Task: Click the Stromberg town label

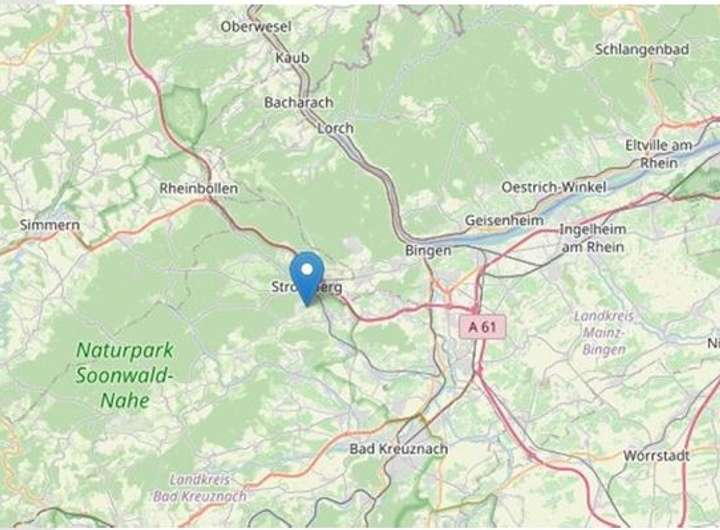Action: pyautogui.click(x=307, y=287)
